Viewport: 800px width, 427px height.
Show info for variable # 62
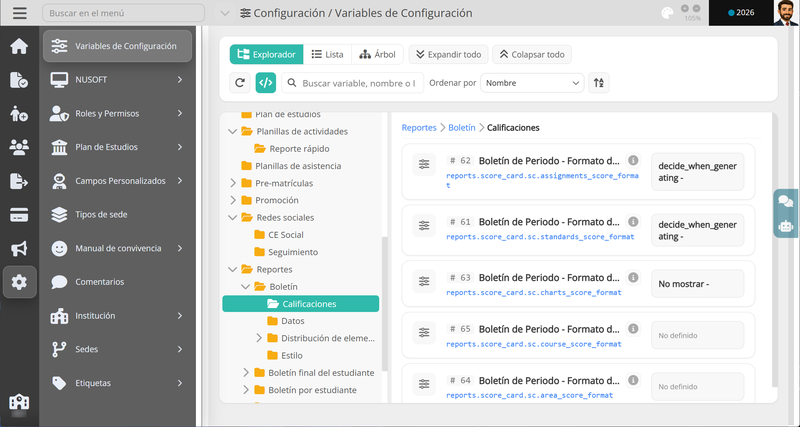point(633,160)
